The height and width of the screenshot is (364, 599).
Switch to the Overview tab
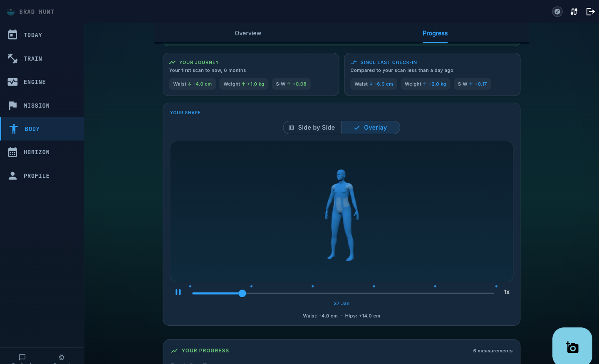[x=248, y=33]
